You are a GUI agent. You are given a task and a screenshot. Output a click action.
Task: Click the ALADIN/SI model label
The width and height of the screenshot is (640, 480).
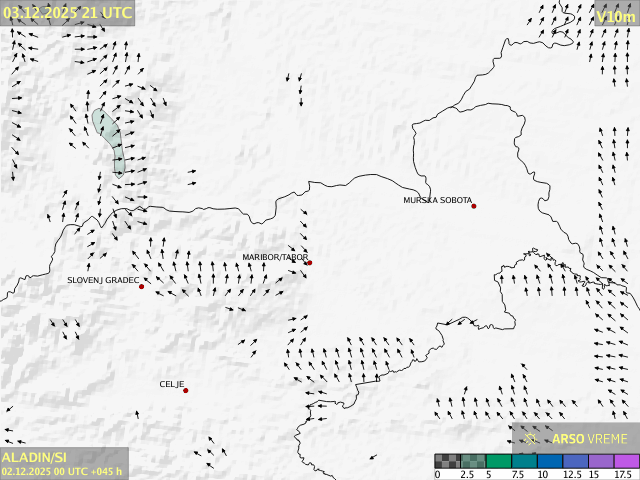tap(35, 457)
